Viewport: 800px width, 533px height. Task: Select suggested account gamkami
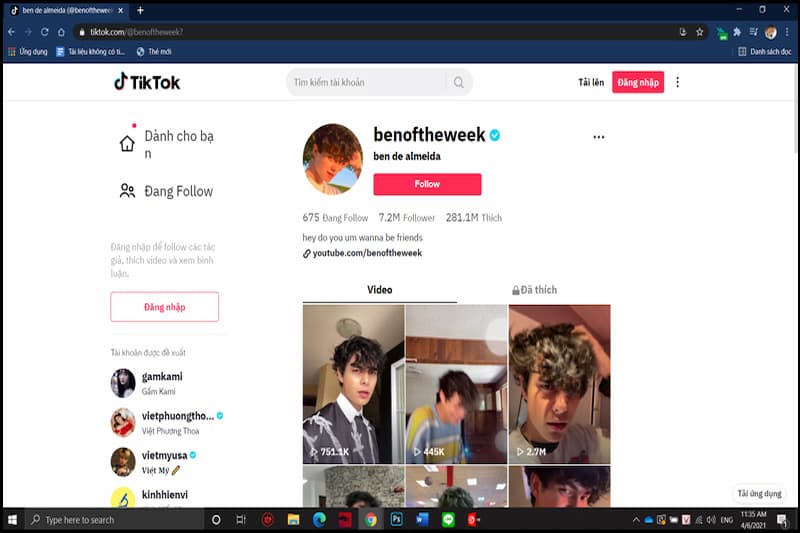coord(161,376)
